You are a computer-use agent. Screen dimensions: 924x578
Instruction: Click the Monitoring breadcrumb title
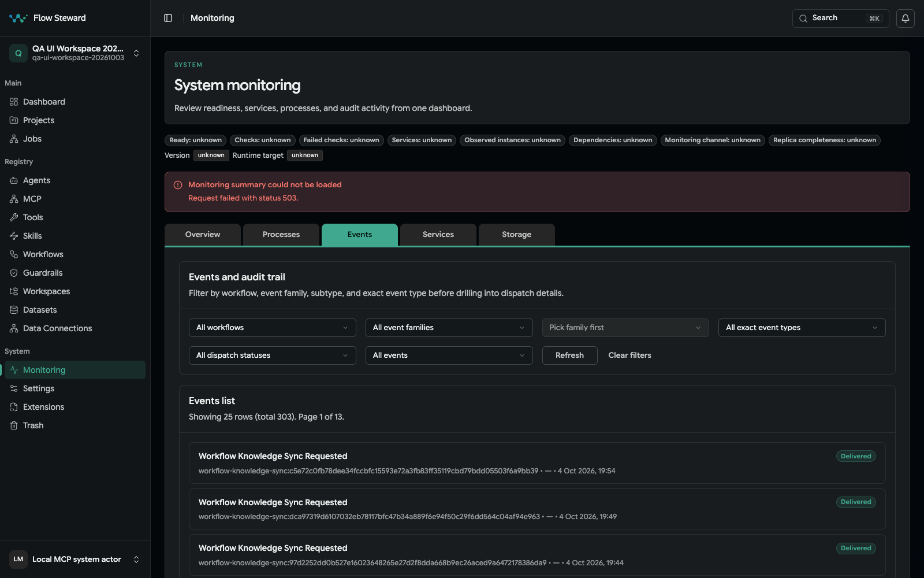(x=213, y=18)
